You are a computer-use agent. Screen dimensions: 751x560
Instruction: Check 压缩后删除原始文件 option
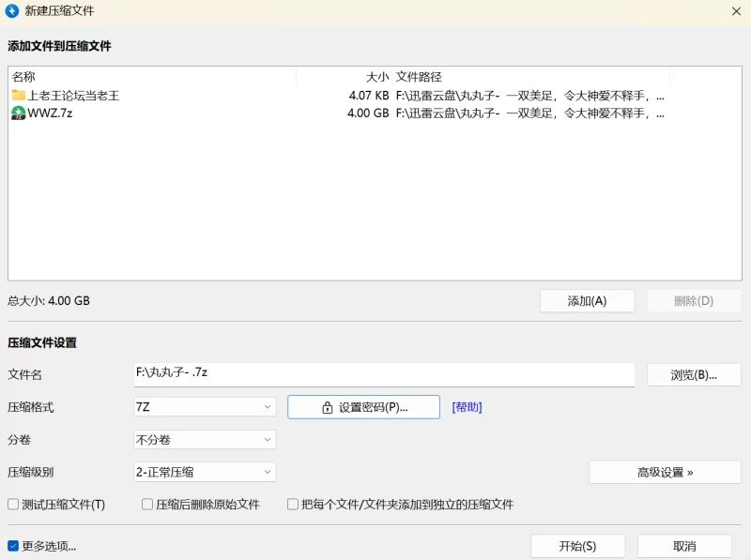point(147,504)
